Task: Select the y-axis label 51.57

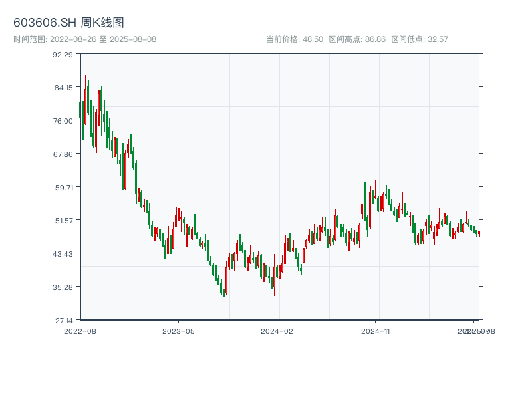Action: 64,221
